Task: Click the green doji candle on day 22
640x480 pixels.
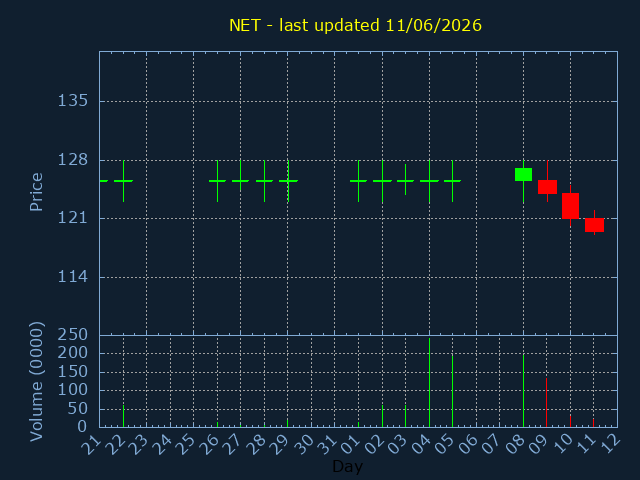Action: click(123, 181)
